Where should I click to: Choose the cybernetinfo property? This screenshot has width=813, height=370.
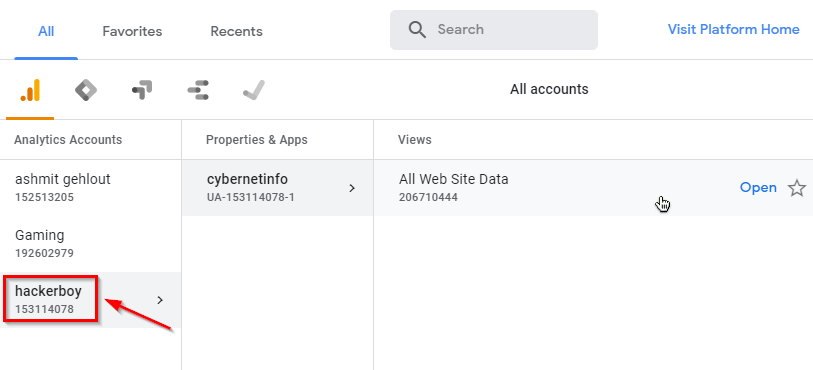point(277,188)
